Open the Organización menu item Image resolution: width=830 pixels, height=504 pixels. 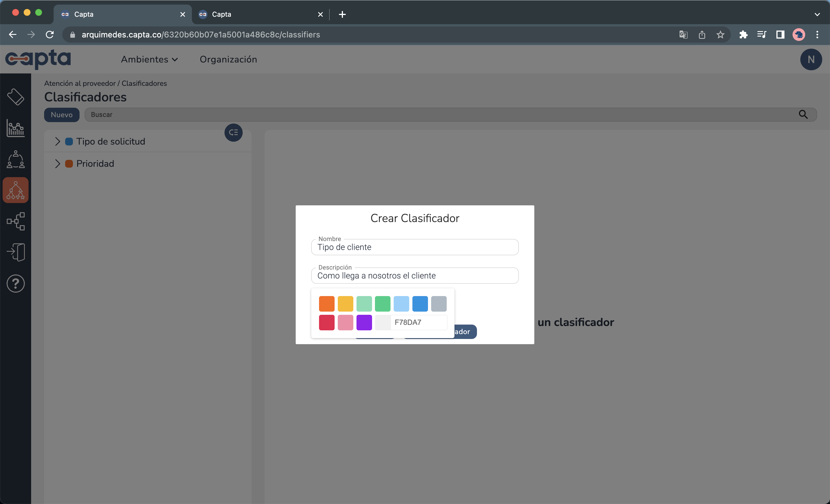228,59
